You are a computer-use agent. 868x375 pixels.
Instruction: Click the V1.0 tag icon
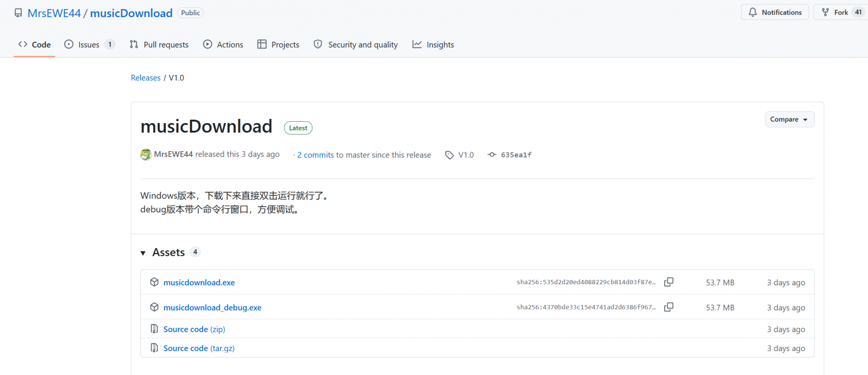pos(449,155)
